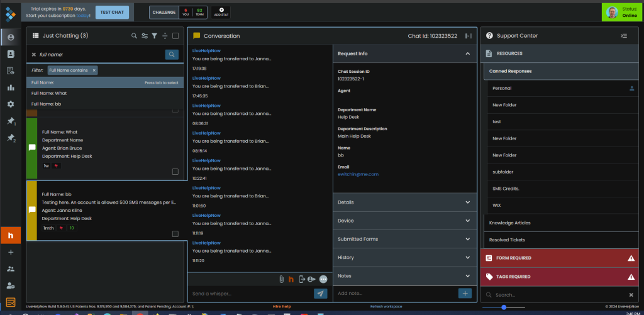Image resolution: width=644 pixels, height=315 pixels.
Task: Adjust the zoom slider in bottom bar
Action: pyautogui.click(x=502, y=307)
